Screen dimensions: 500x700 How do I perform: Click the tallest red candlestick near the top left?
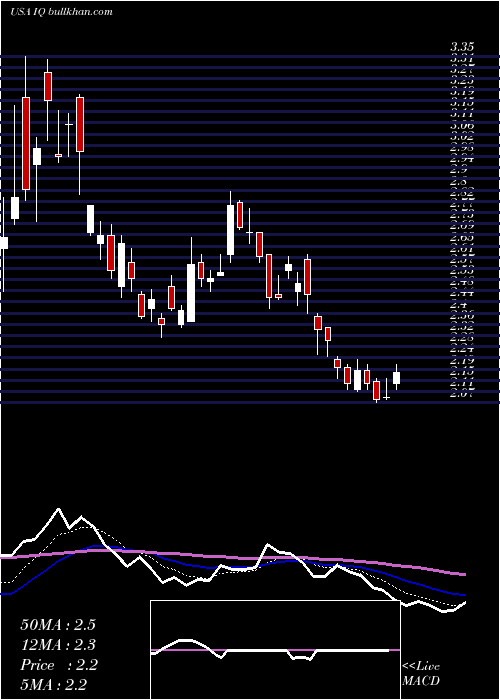tap(26, 143)
